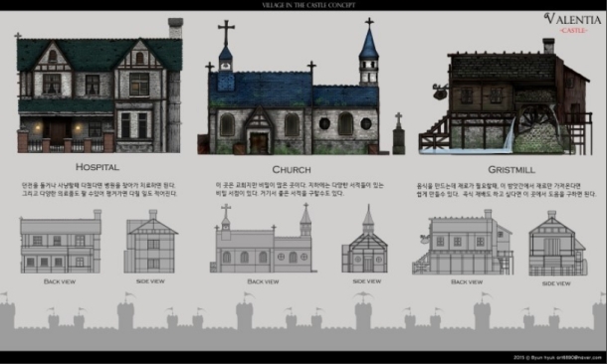Click the large cross on church steeple

pyautogui.click(x=226, y=33)
